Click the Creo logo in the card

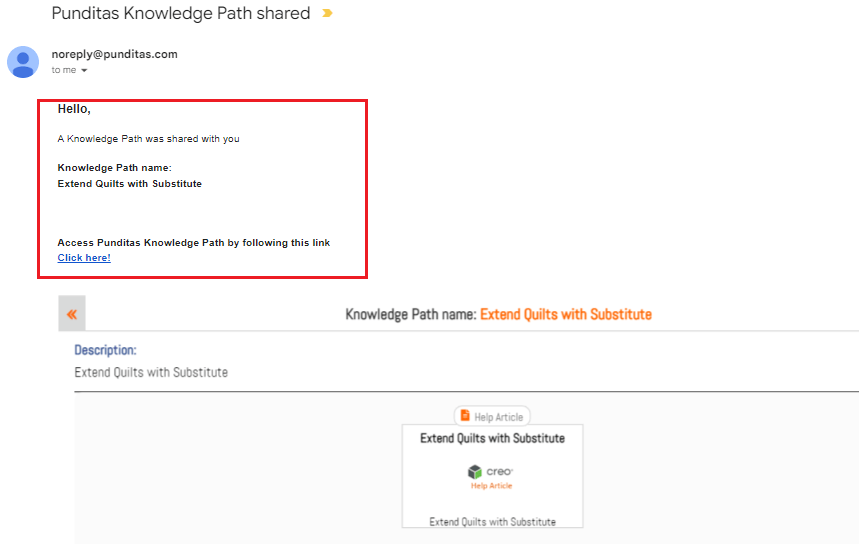[491, 471]
